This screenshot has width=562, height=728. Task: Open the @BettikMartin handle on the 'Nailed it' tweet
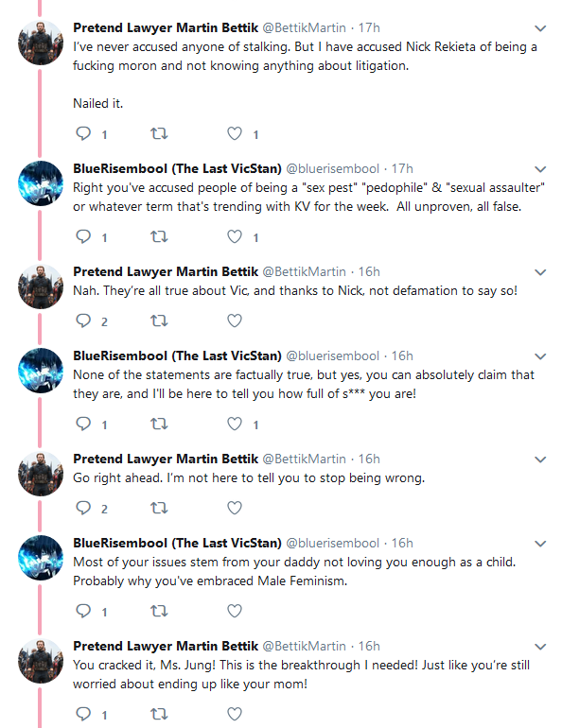tap(305, 27)
